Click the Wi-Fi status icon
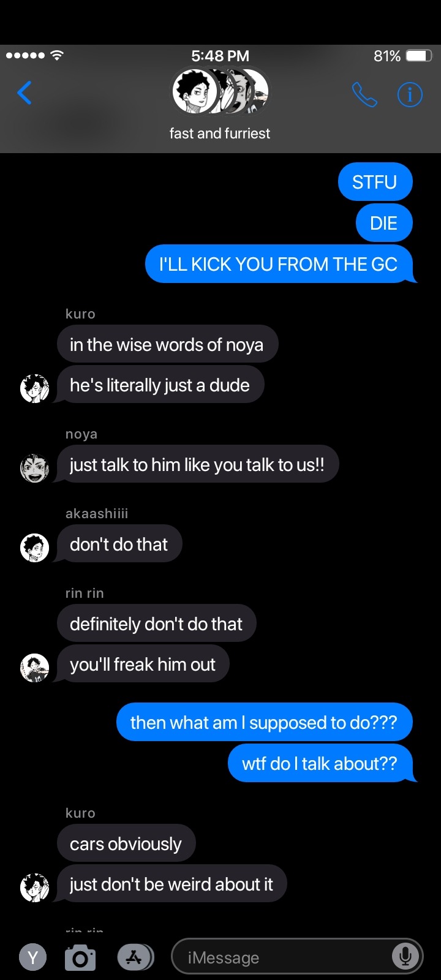The image size is (441, 980). (x=57, y=55)
